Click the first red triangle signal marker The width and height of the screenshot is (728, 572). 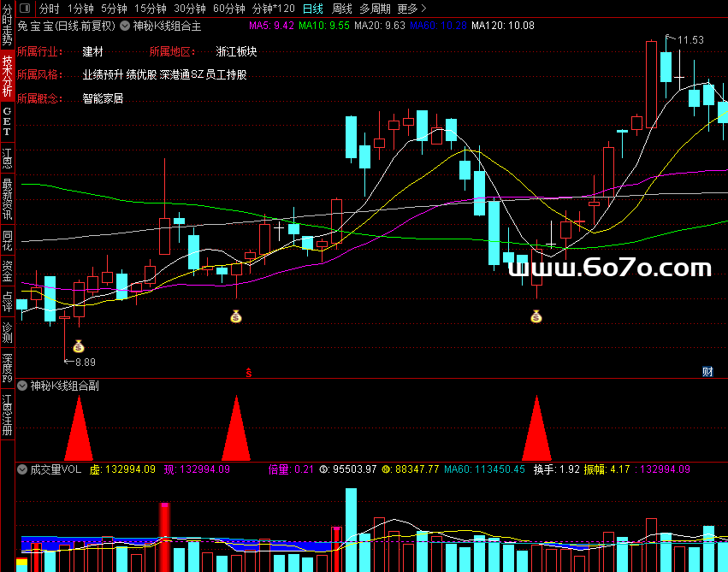[79, 428]
